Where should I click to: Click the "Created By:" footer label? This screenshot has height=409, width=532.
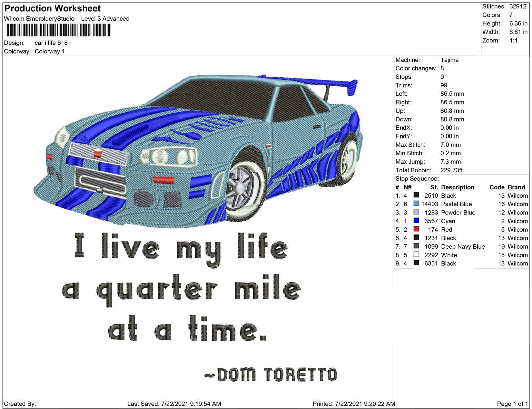[20, 404]
